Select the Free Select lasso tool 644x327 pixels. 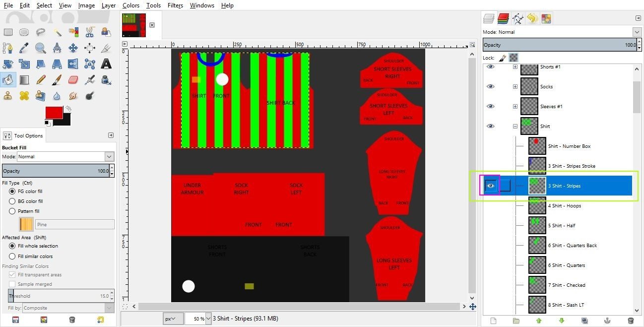tap(41, 32)
